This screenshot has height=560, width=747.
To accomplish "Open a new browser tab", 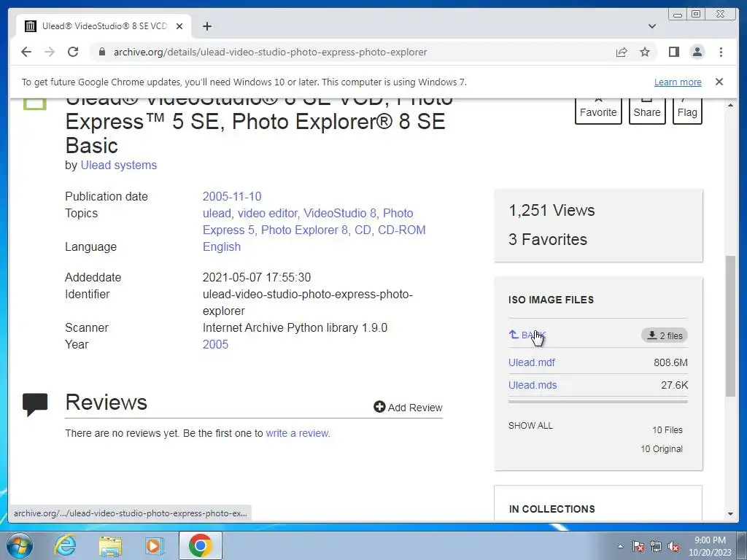I will click(206, 26).
